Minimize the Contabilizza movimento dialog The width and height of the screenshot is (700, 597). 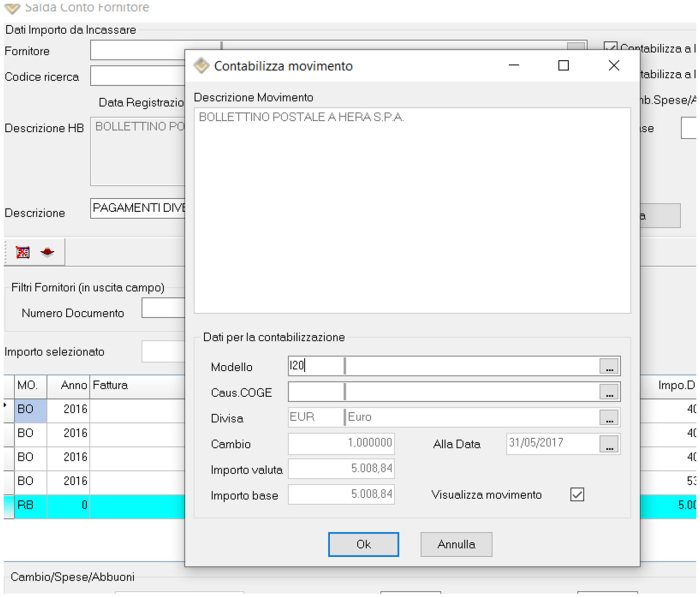click(514, 66)
